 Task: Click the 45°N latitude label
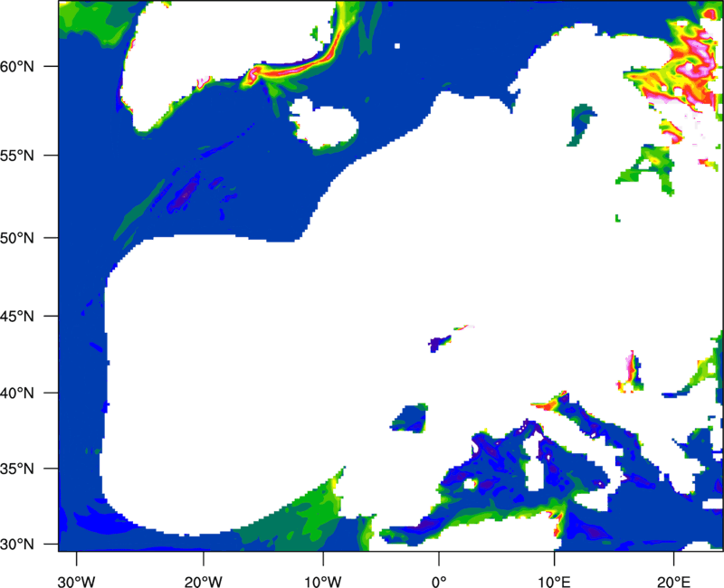pos(17,316)
